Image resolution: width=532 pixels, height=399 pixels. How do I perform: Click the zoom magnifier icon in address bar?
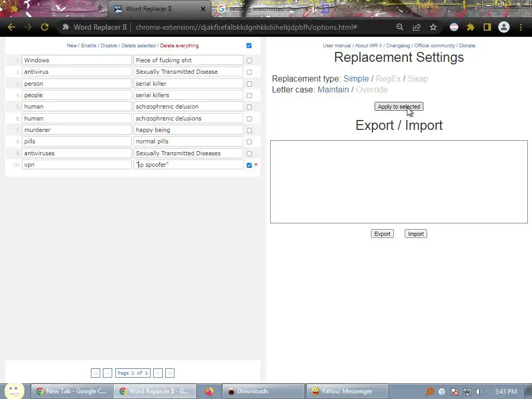(x=400, y=27)
